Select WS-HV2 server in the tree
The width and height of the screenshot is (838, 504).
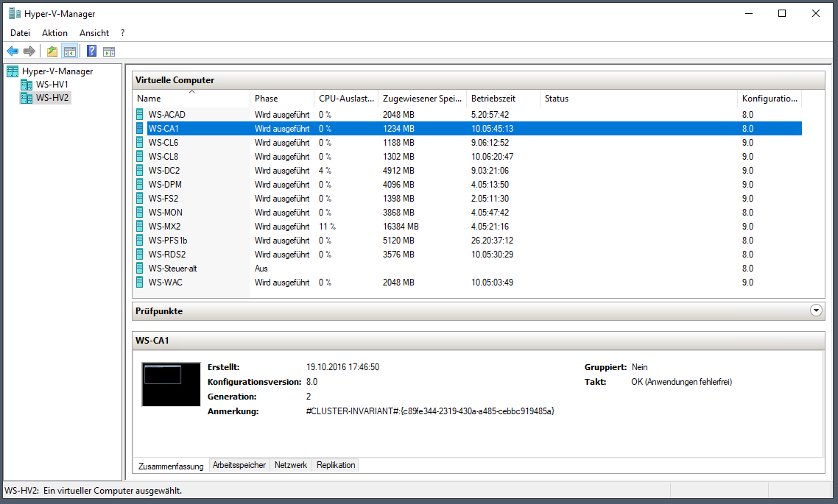click(52, 98)
